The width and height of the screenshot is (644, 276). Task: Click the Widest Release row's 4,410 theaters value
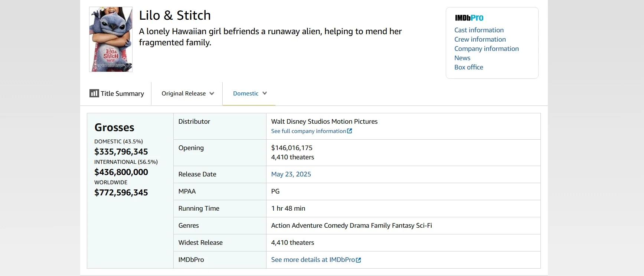(x=292, y=243)
